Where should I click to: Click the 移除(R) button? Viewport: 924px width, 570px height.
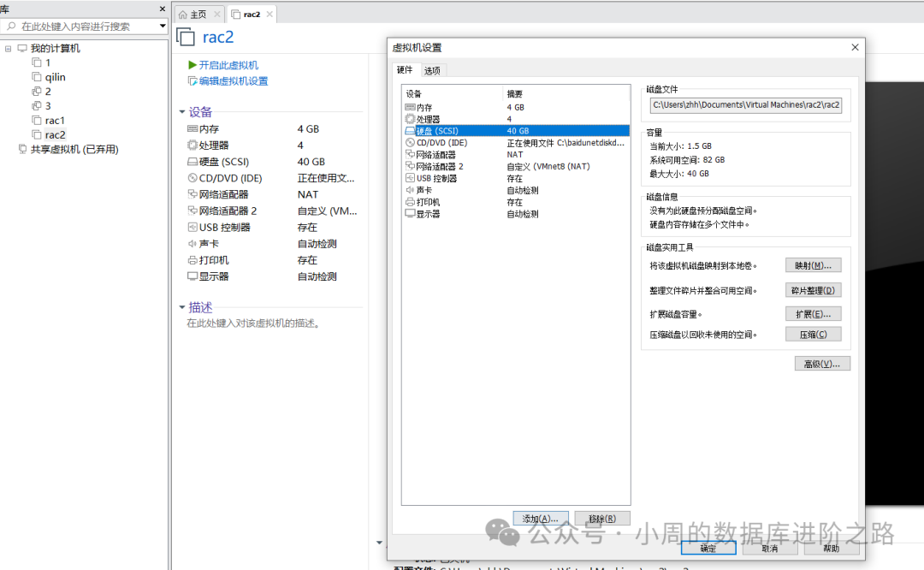(602, 518)
